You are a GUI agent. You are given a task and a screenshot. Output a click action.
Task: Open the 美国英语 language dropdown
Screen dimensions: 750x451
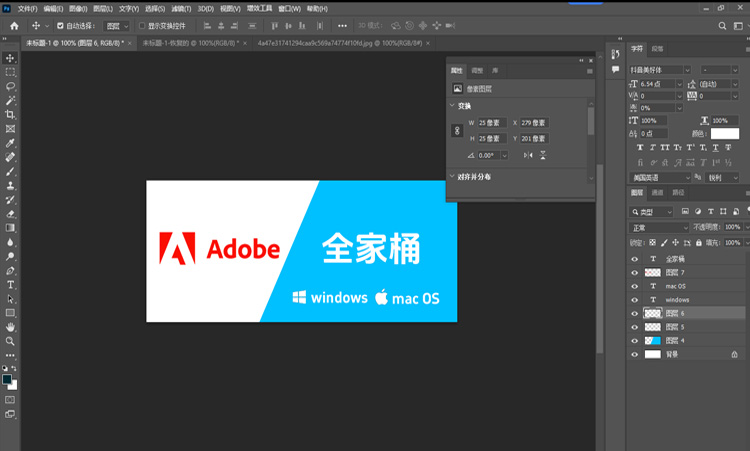click(x=660, y=177)
